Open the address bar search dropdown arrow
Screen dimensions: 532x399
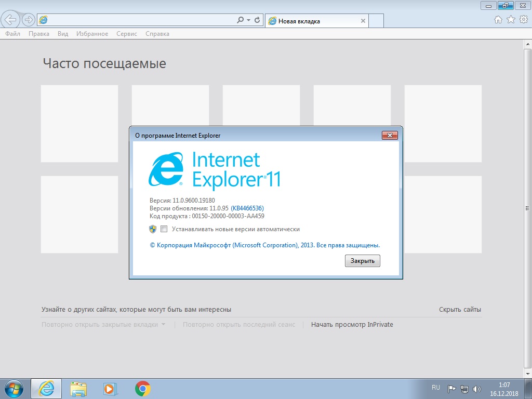pyautogui.click(x=249, y=20)
